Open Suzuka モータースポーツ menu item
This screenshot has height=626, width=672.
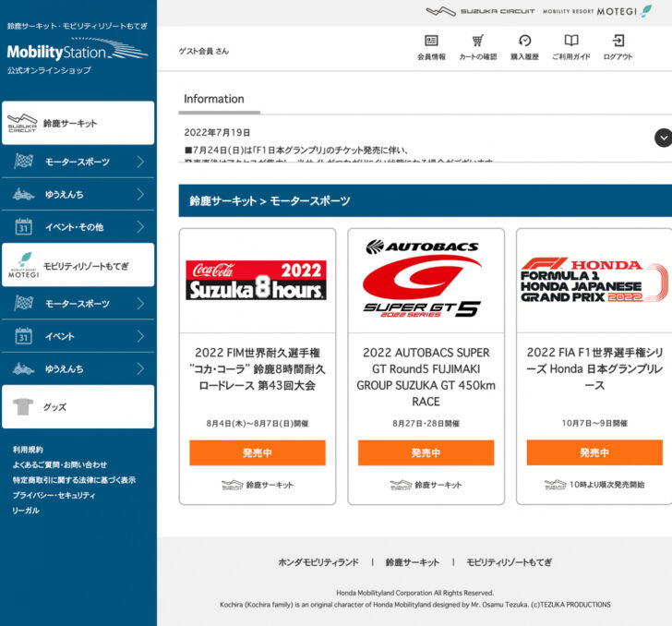click(x=78, y=162)
